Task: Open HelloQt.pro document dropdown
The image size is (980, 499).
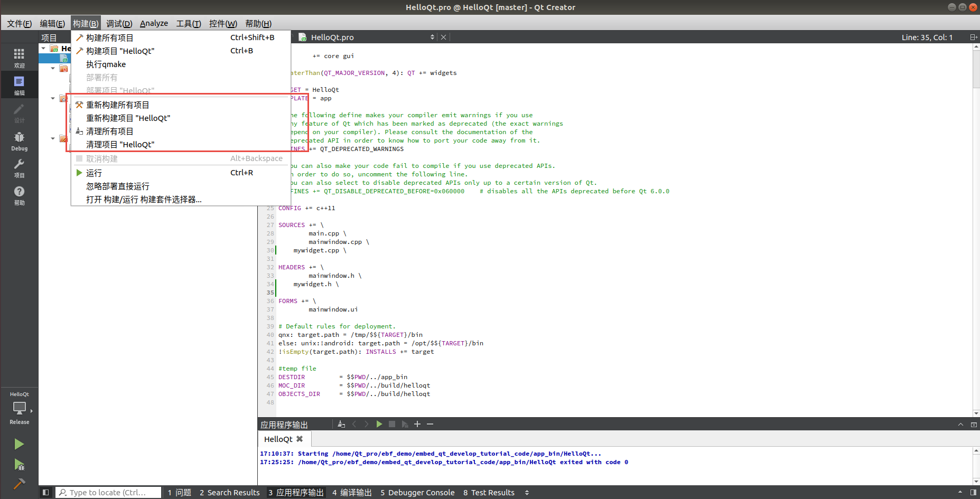Action: [432, 37]
